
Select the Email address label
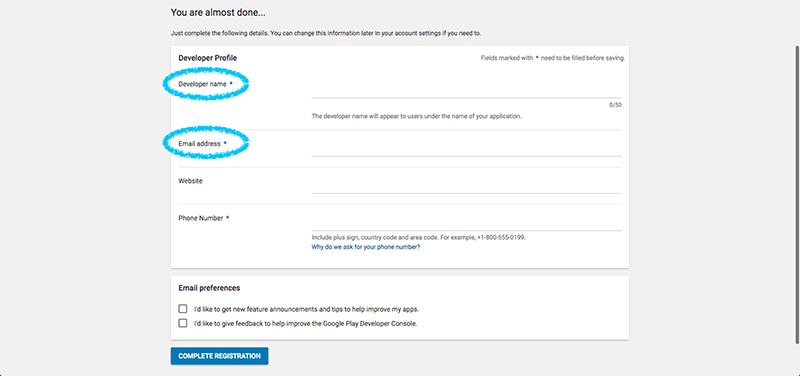(x=199, y=144)
